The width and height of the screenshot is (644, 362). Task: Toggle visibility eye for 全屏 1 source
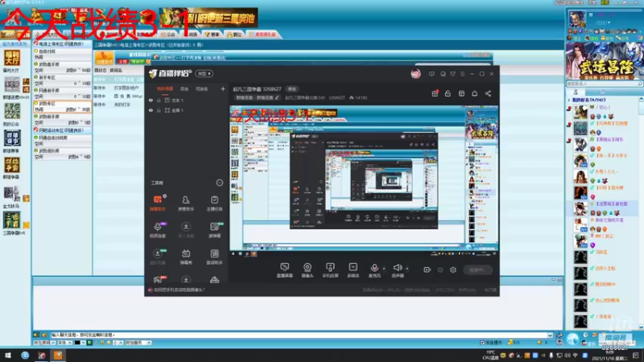pos(151,110)
